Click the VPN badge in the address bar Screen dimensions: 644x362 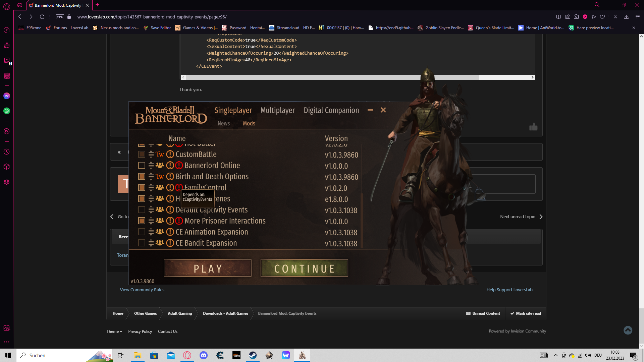60,16
